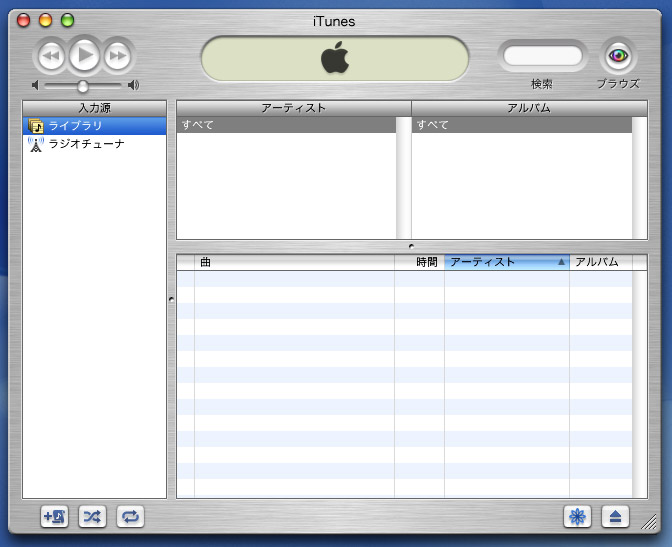Click the アーティスト pane vertical scrollbar
This screenshot has width=672, height=547.
tap(403, 177)
